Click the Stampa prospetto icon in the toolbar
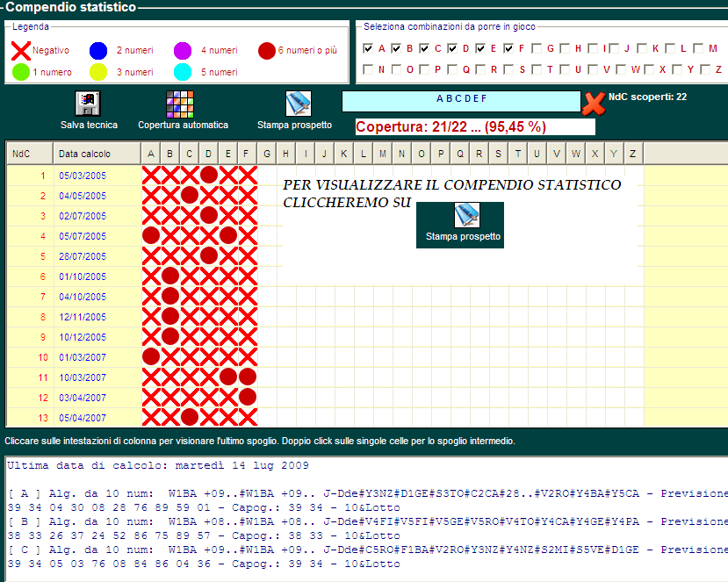The width and height of the screenshot is (728, 582). pos(299,103)
